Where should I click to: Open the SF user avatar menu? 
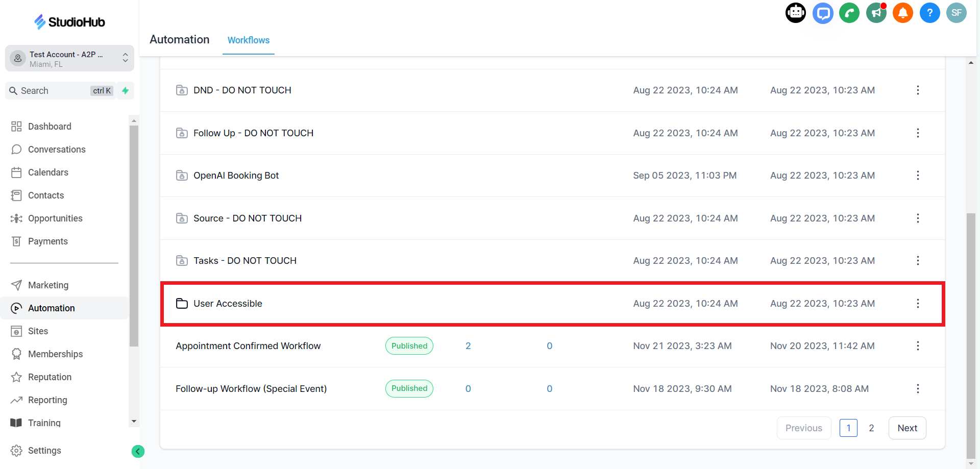point(957,13)
